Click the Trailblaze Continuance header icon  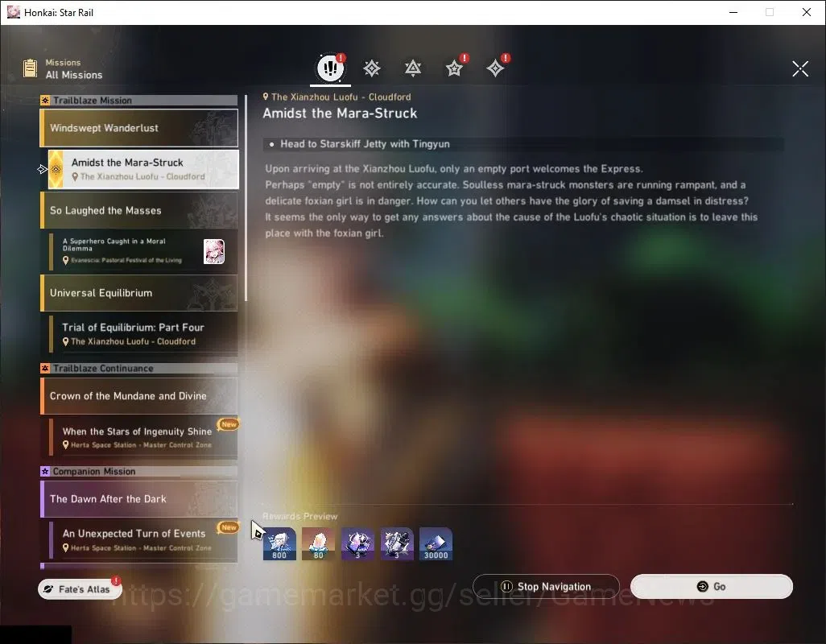coord(45,368)
